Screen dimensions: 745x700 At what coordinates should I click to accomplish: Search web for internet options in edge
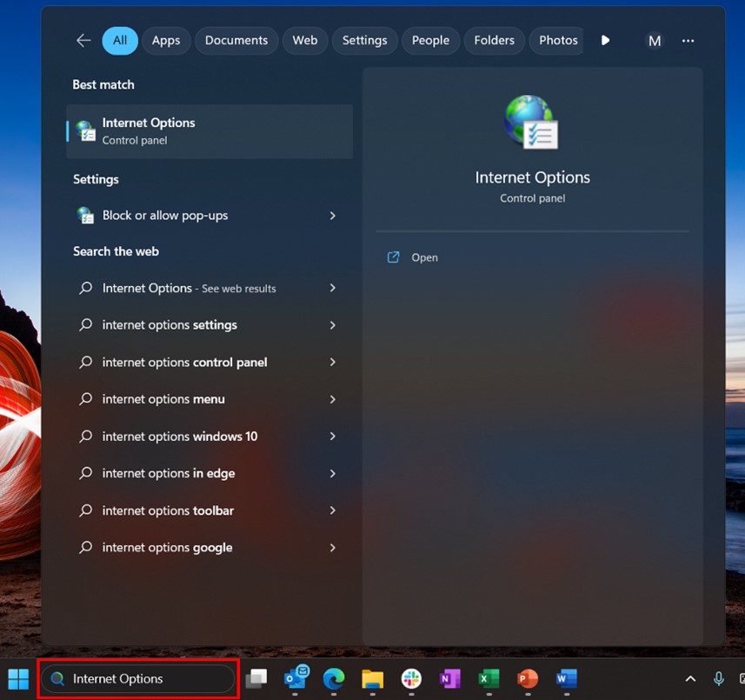(210, 473)
